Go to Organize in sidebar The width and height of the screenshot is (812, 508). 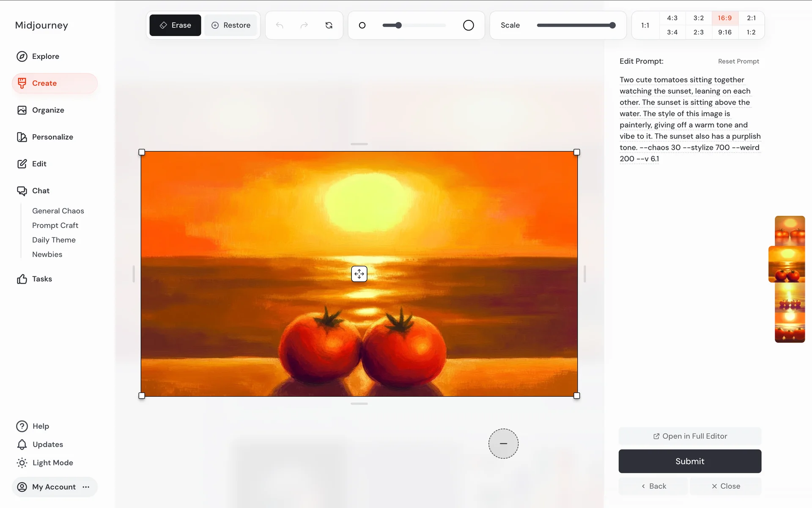[x=48, y=110]
